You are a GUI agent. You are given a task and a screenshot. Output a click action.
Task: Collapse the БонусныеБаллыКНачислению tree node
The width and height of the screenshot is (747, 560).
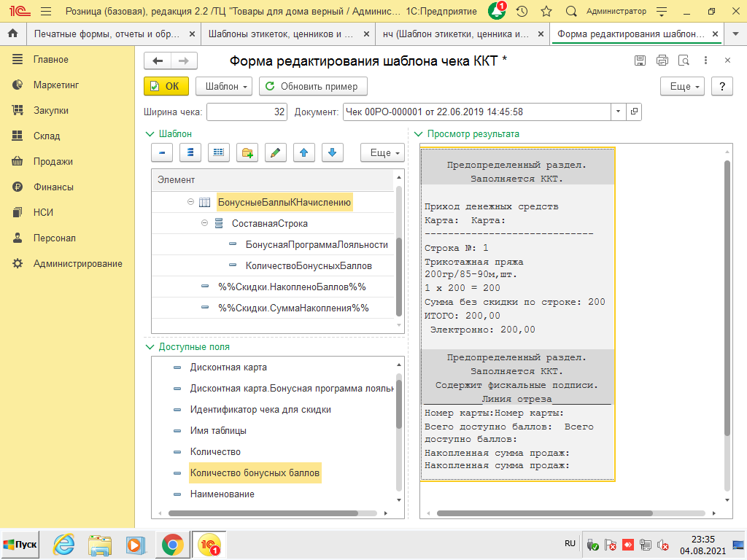[190, 202]
